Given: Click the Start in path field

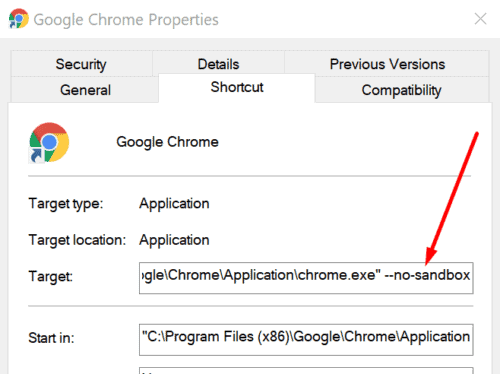Looking at the screenshot, I should point(306,340).
